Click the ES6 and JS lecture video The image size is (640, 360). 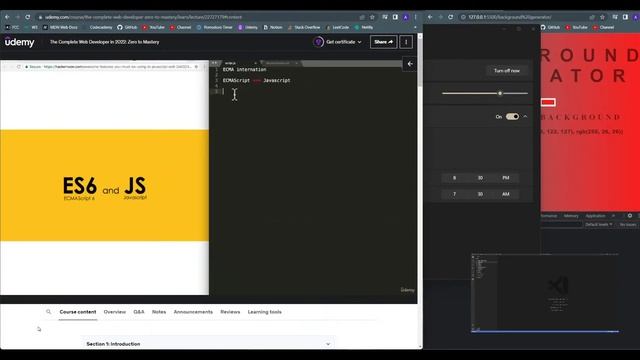(209, 178)
